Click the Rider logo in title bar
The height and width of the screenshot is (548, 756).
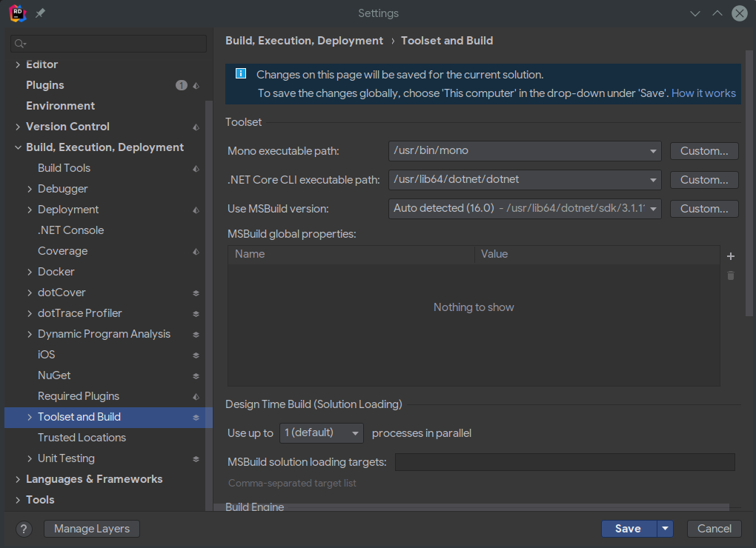(x=18, y=13)
